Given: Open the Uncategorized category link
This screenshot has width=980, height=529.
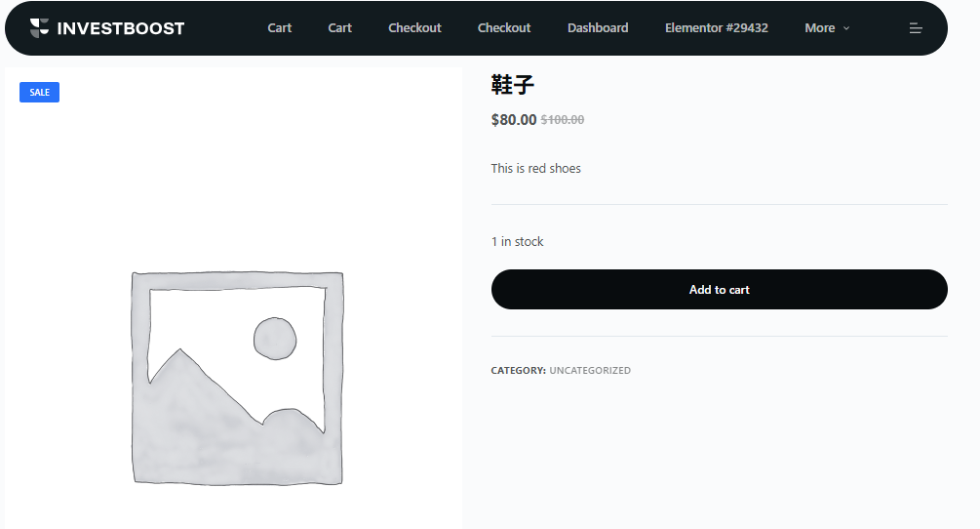Looking at the screenshot, I should click(x=590, y=371).
